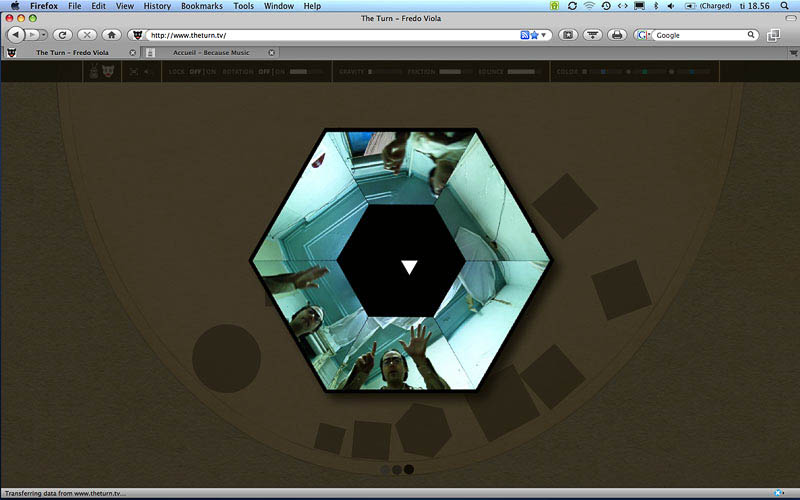The width and height of the screenshot is (800, 500).
Task: Click the Bluetooth menu bar icon
Action: coord(656,6)
